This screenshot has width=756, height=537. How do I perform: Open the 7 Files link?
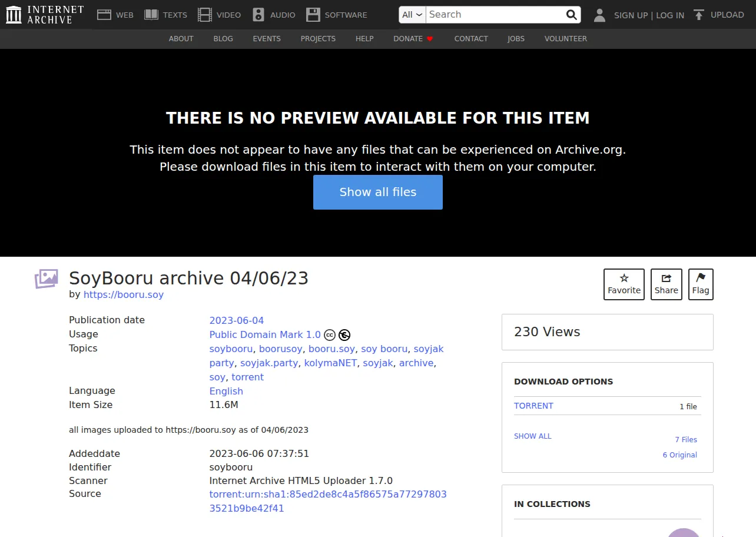686,440
